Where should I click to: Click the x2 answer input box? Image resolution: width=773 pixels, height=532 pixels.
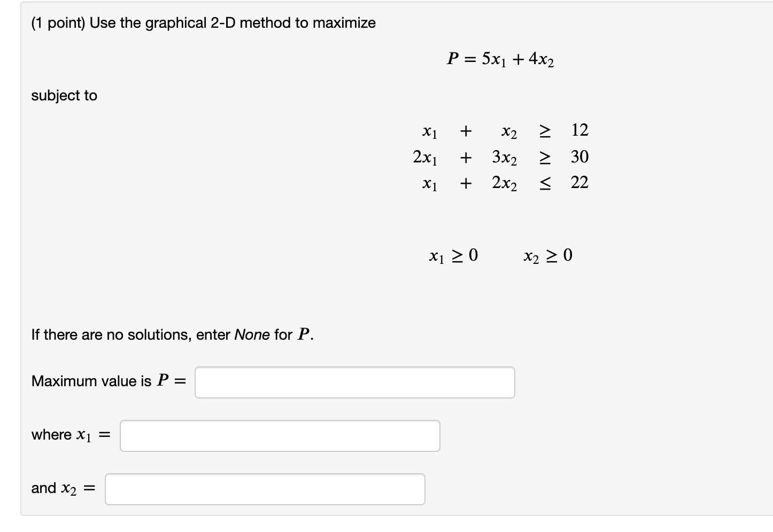[264, 488]
